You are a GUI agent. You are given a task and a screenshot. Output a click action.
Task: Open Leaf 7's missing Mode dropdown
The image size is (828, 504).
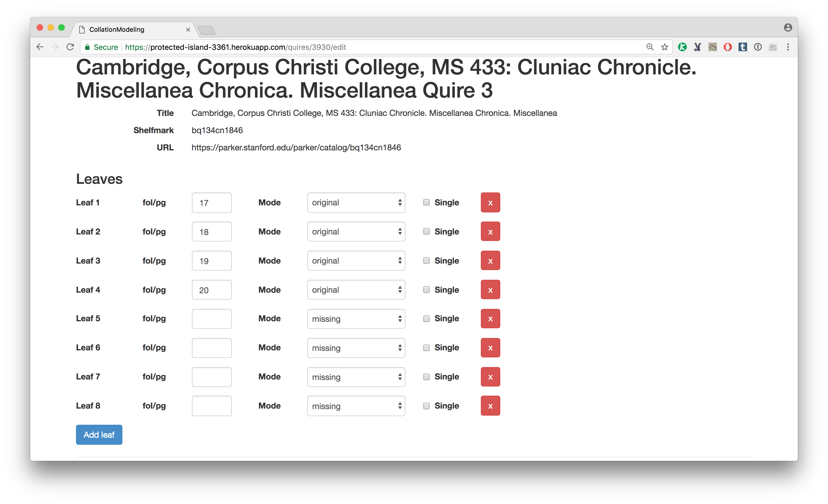click(356, 377)
